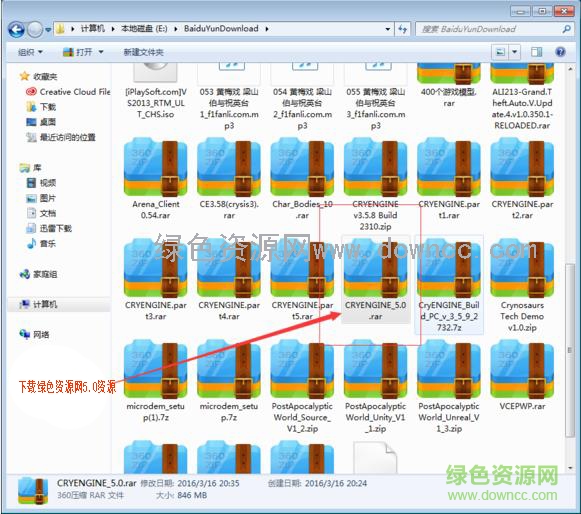Expand the 打开 dropdown arrow
Screen dimensions: 581x514
pyautogui.click(x=101, y=52)
